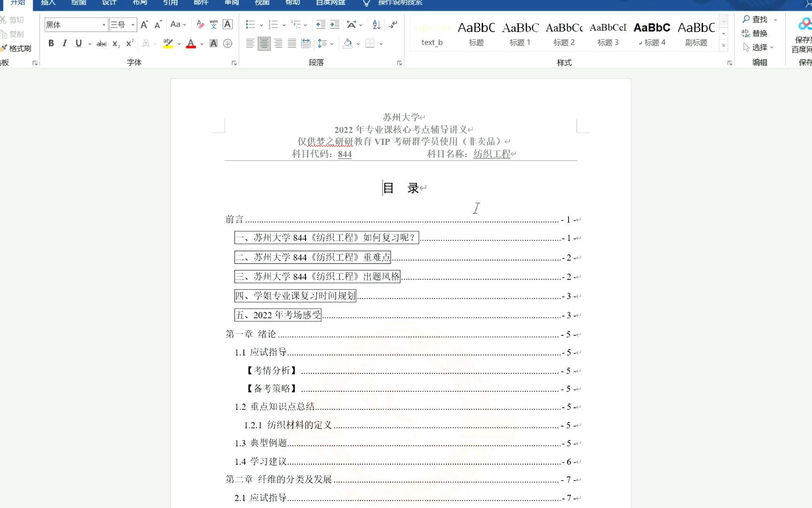Toggle subscript formatting
The image size is (812, 508).
116,44
